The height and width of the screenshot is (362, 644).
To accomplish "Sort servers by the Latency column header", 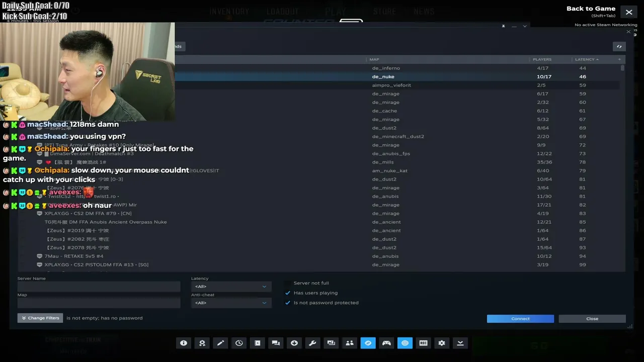I will 587,59.
